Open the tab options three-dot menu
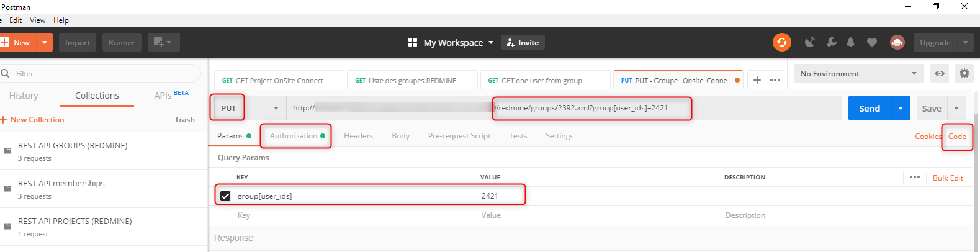 point(775,80)
